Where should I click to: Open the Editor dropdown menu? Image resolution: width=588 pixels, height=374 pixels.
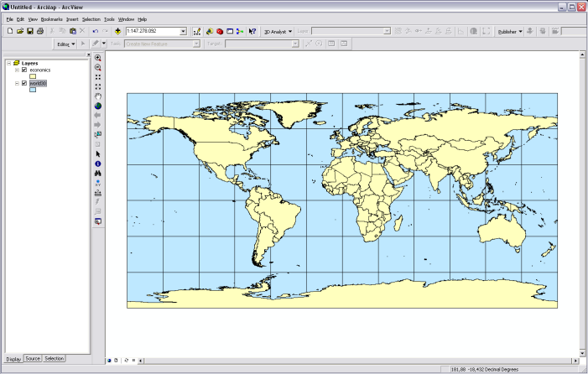click(66, 44)
